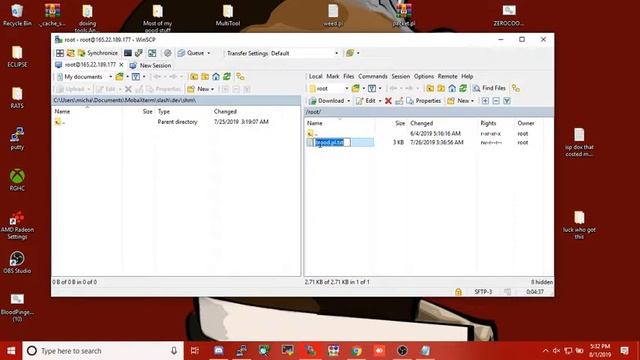Image resolution: width=640 pixels, height=360 pixels.
Task: Sort remote panel by Rights column
Action: pyautogui.click(x=488, y=123)
